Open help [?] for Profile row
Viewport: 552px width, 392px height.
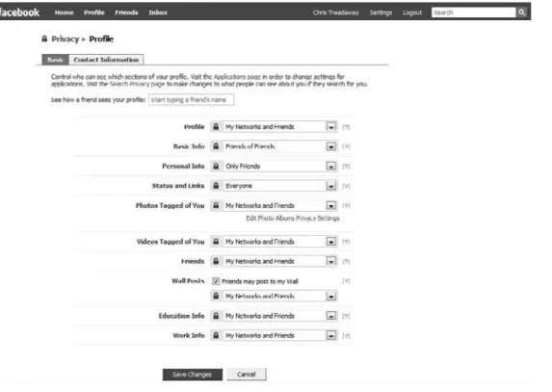[346, 127]
